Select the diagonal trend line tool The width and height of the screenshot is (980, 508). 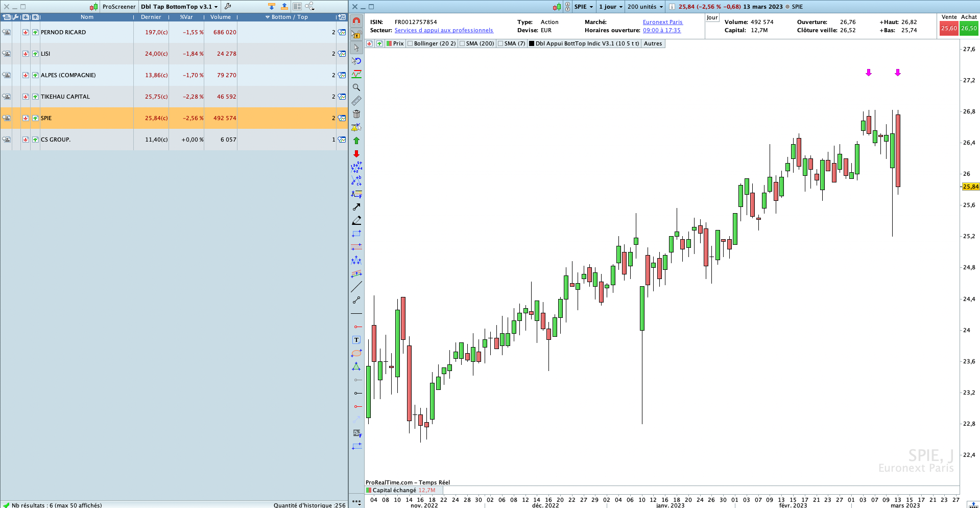(356, 287)
